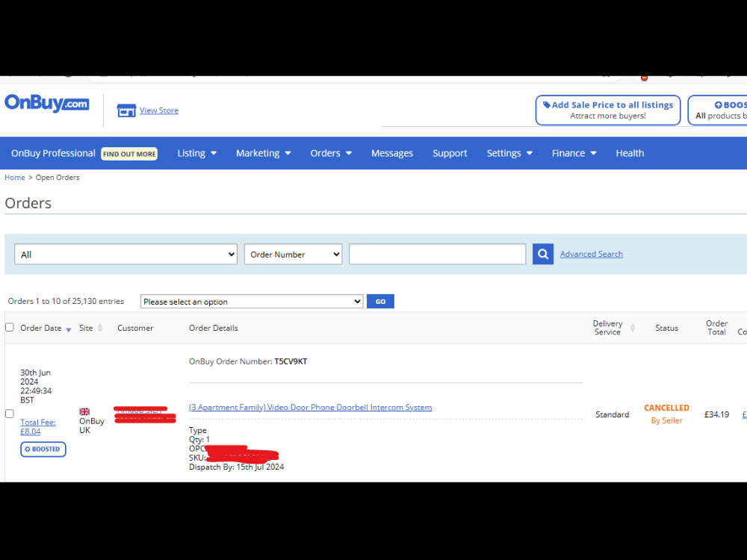The image size is (747, 560).
Task: Click the magnifying glass search button
Action: (542, 255)
